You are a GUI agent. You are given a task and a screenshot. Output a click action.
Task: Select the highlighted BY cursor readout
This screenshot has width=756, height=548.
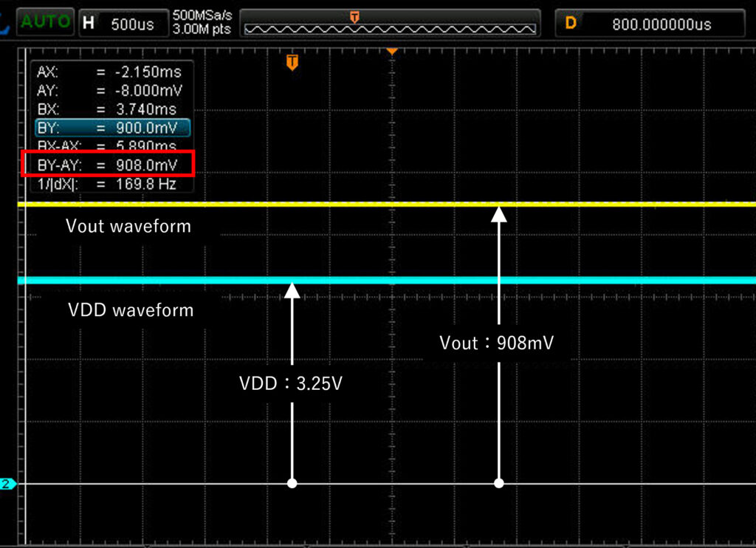pyautogui.click(x=112, y=128)
